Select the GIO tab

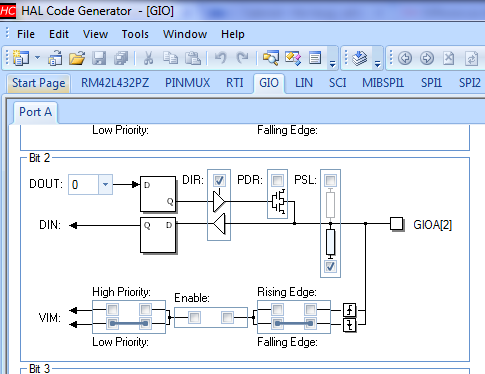269,83
